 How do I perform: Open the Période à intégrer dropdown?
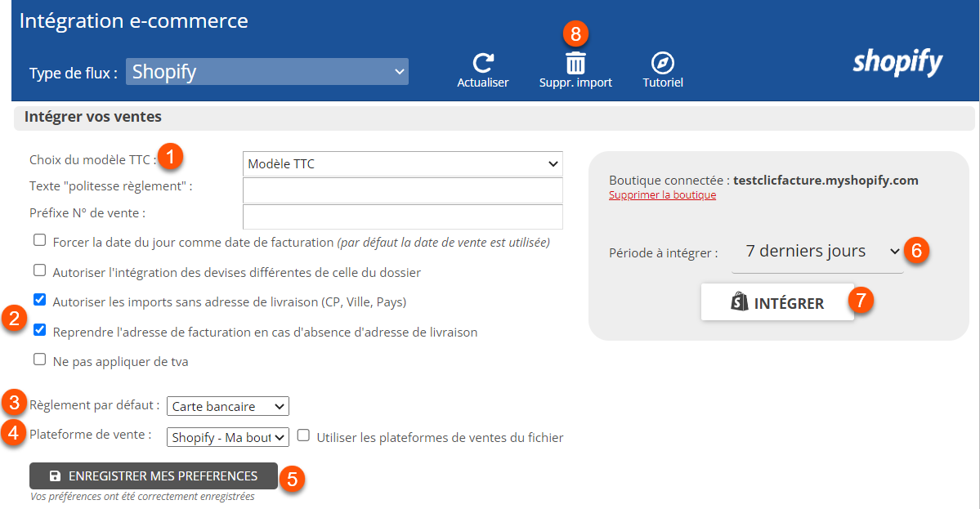(x=817, y=251)
